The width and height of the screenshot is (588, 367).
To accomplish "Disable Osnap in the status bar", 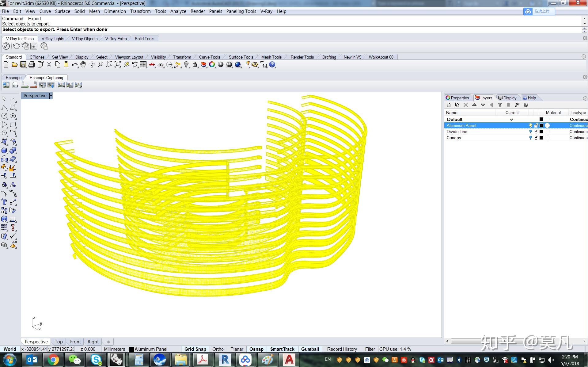I will (256, 349).
